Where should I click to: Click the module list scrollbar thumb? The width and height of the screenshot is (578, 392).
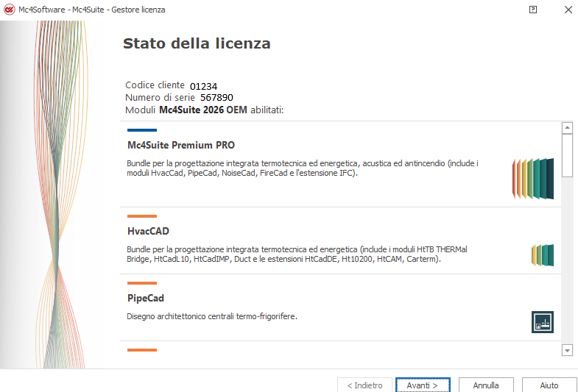coord(567,155)
